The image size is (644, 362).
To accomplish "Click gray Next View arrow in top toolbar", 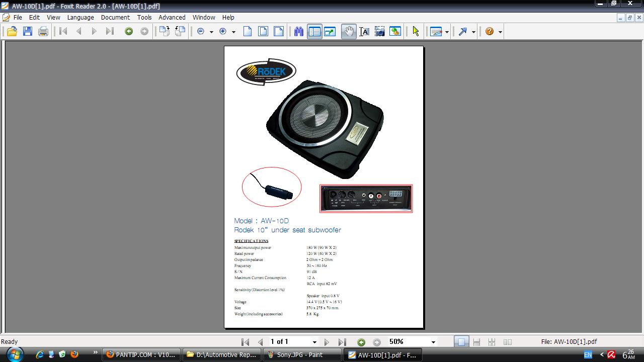I will (144, 32).
